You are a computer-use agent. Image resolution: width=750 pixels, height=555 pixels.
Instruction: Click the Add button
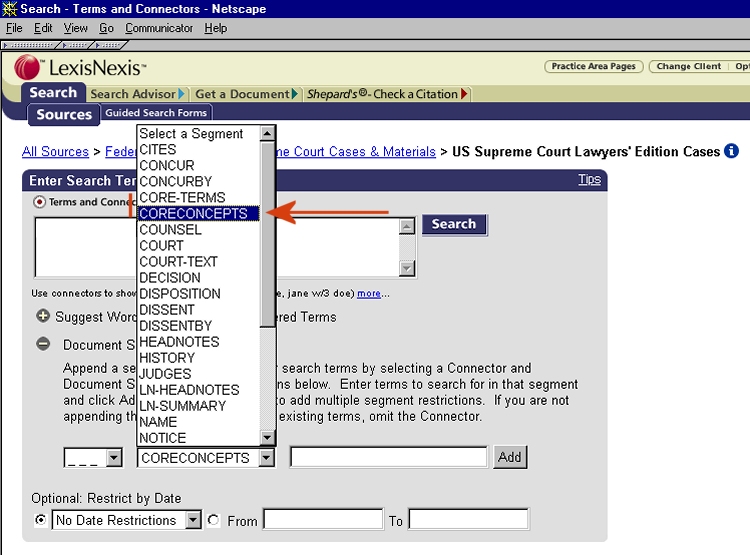click(x=510, y=457)
